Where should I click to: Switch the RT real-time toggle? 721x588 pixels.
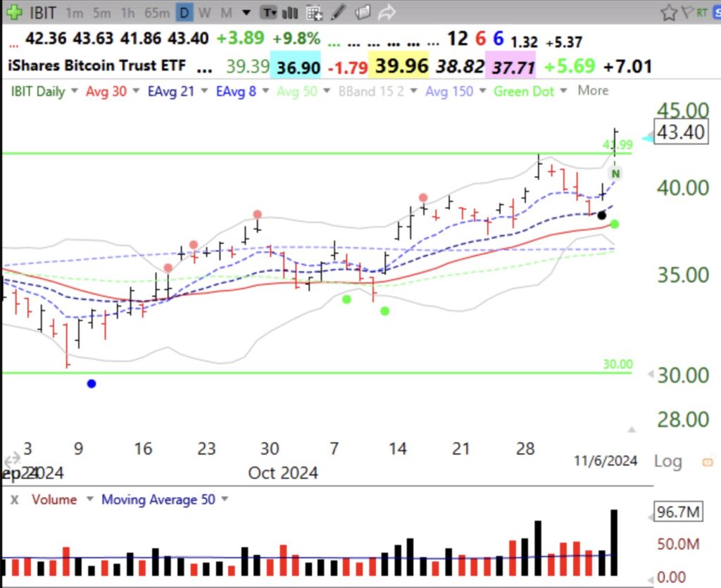(x=702, y=12)
